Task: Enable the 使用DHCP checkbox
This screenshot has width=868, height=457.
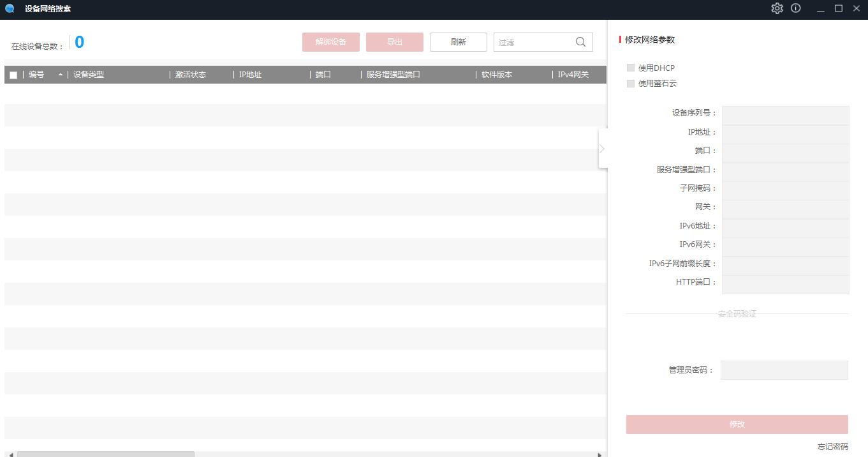Action: coord(631,68)
